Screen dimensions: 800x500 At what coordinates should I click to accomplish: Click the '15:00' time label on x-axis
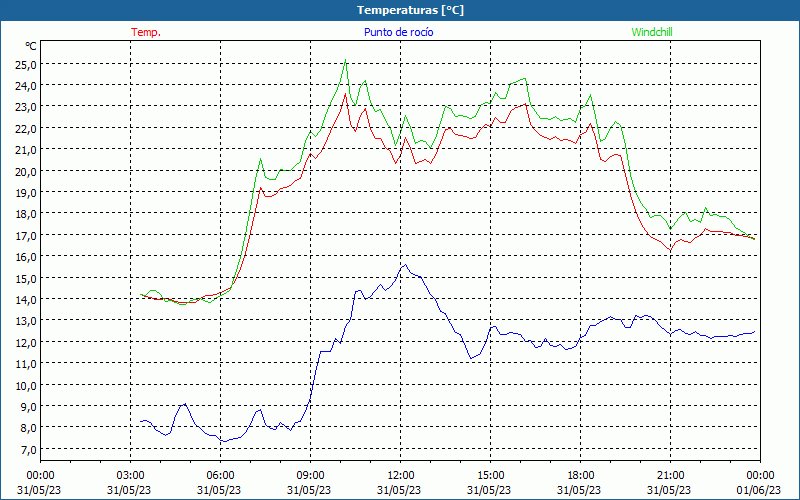click(490, 476)
